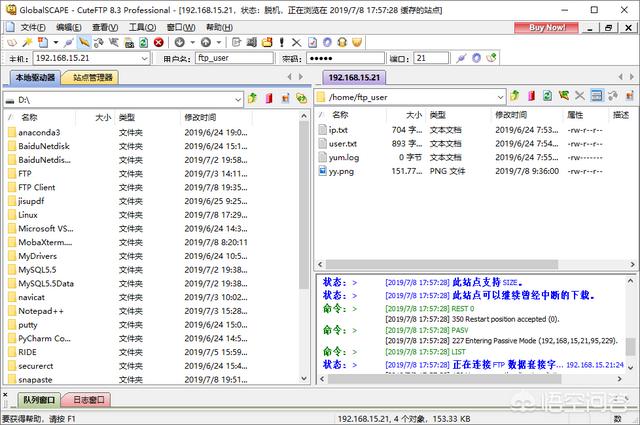This screenshot has height=425, width=640.
Task: Click the Properties page icon with red check
Action: (312, 42)
